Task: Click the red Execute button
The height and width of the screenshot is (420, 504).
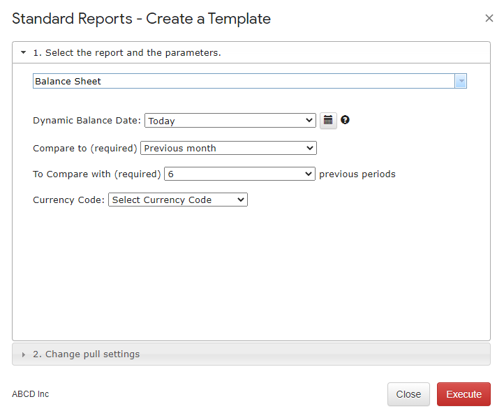Action: point(464,394)
